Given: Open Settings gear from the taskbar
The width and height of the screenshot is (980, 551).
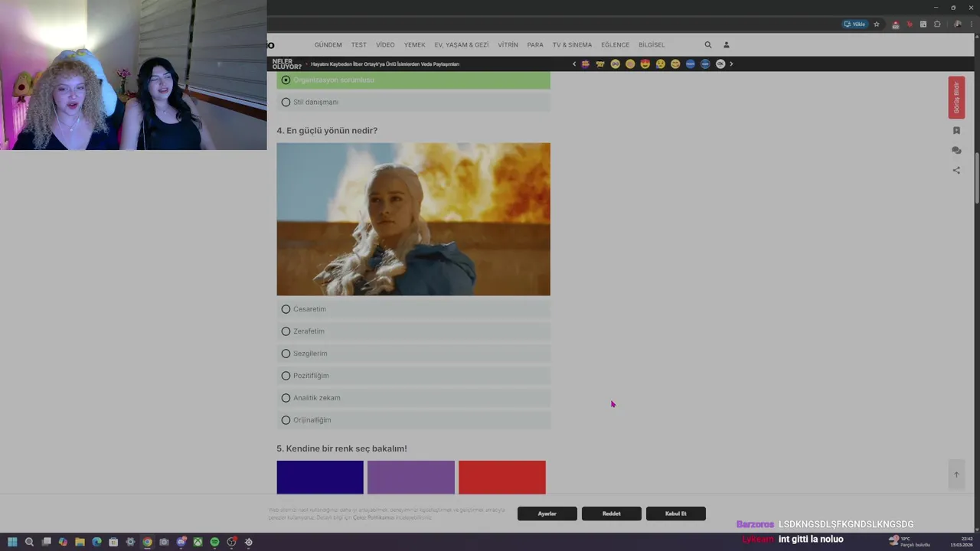Looking at the screenshot, I should point(130,542).
